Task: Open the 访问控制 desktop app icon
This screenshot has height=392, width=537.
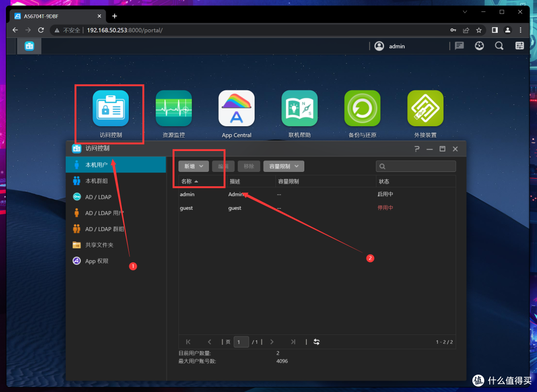Action: (x=110, y=108)
